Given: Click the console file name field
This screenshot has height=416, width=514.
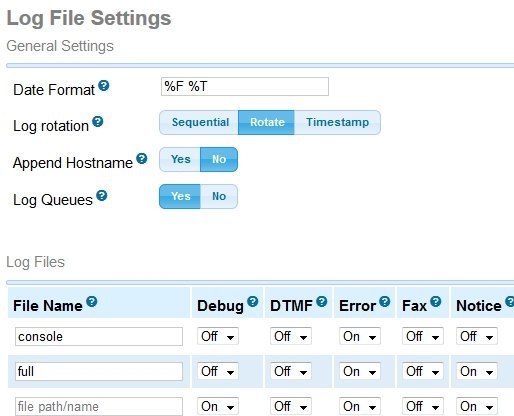Looking at the screenshot, I should pyautogui.click(x=99, y=336).
